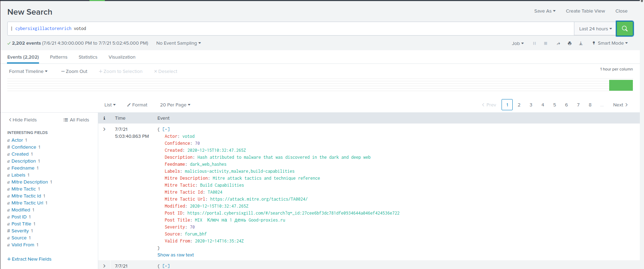Open List display dropdown

(110, 105)
